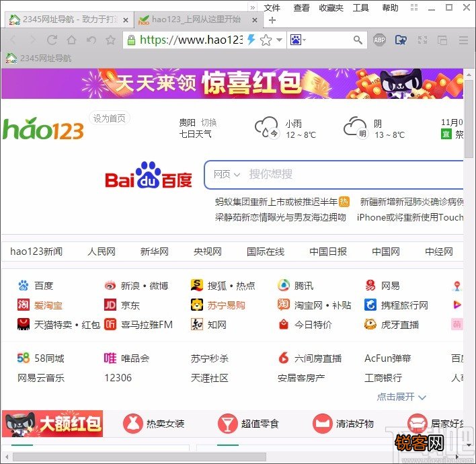The image size is (476, 464).
Task: Open 七日天气 forecast link
Action: [195, 134]
